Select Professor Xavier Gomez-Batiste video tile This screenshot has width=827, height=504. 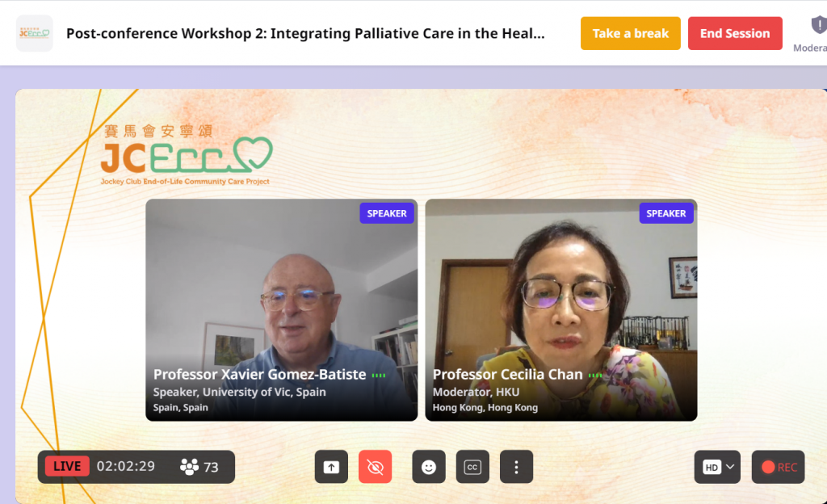coord(282,310)
